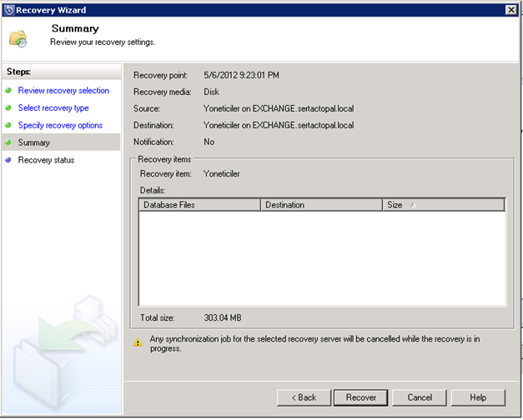
Task: Open the Review recovery selection step
Action: tap(63, 91)
